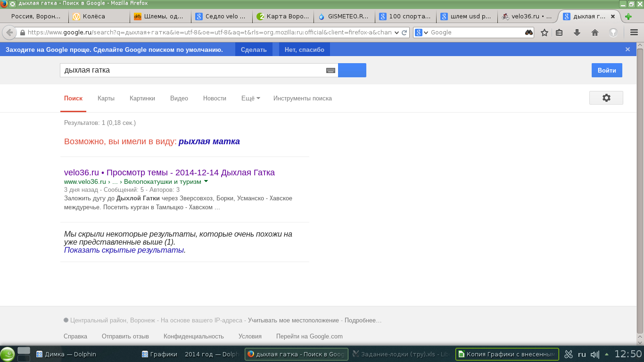The width and height of the screenshot is (644, 362).
Task: Switch to '100 спорта...' tab
Action: click(x=405, y=16)
